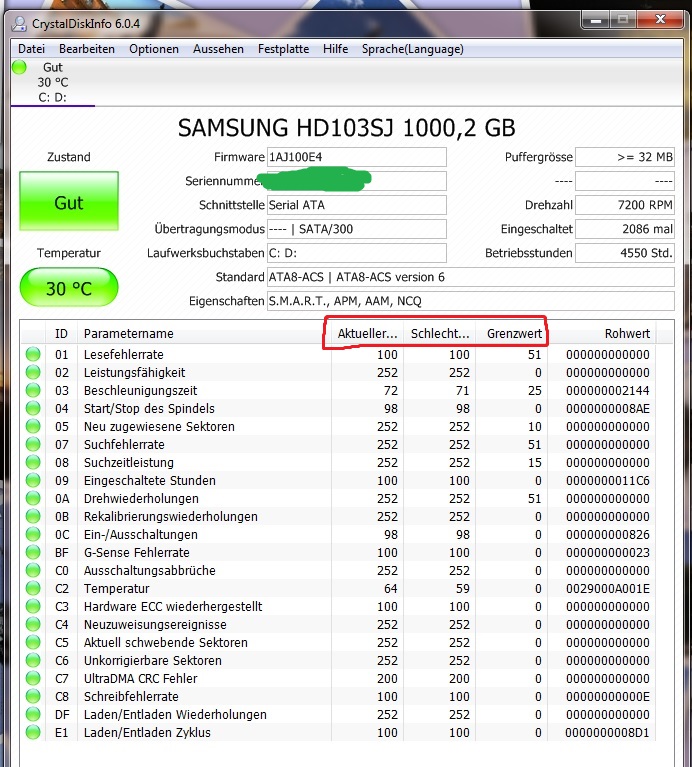Click the status icon of Neu zugewiesene Sektoren
Image resolution: width=692 pixels, height=767 pixels.
pos(33,426)
